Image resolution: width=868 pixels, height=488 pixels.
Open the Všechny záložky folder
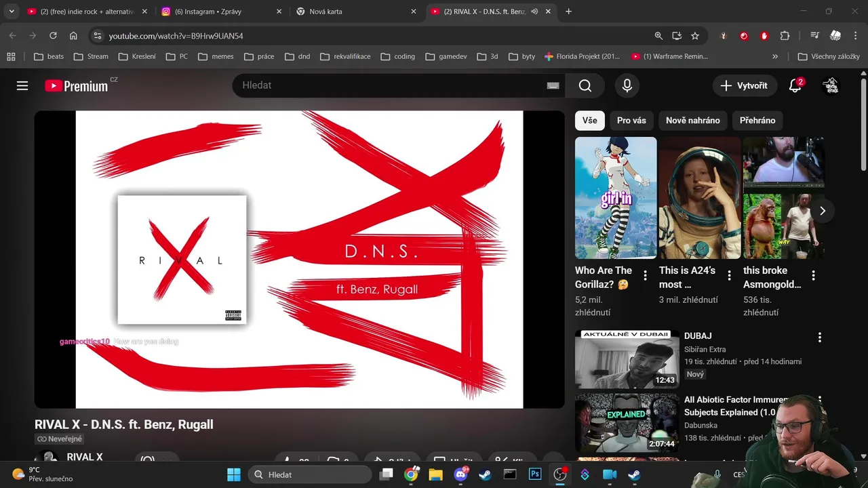point(829,56)
